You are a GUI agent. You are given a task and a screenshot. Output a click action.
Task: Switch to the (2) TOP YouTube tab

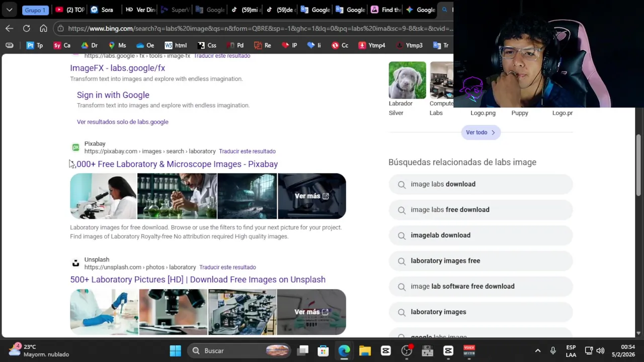pos(70,10)
